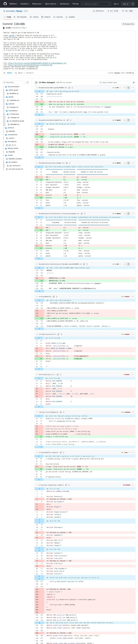Open more options for arch/um/Makefile

pos(133,297)
